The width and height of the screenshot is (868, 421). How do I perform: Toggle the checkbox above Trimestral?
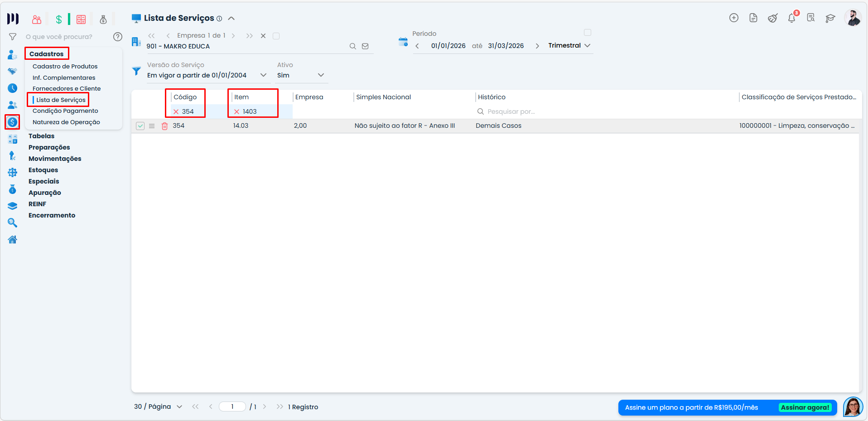(588, 33)
